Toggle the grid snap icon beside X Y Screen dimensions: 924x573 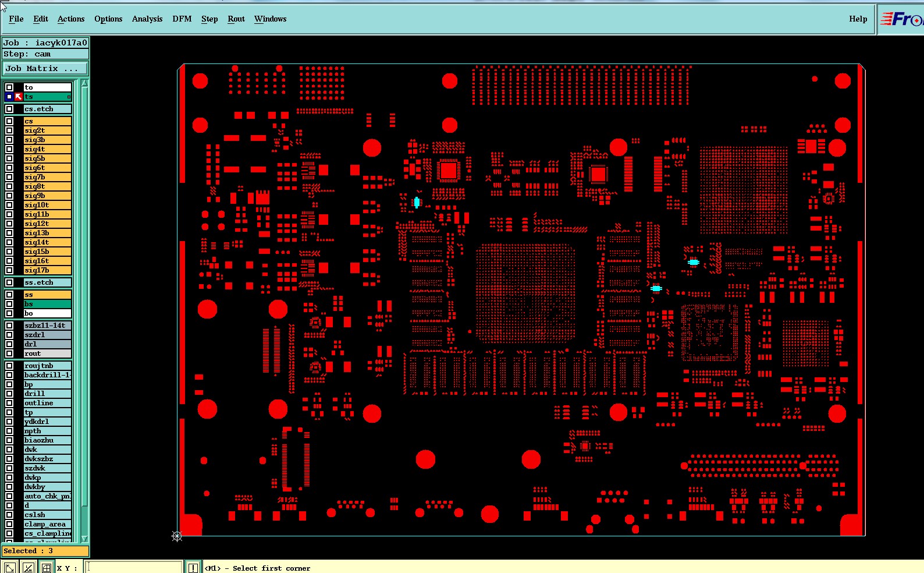[x=47, y=567]
